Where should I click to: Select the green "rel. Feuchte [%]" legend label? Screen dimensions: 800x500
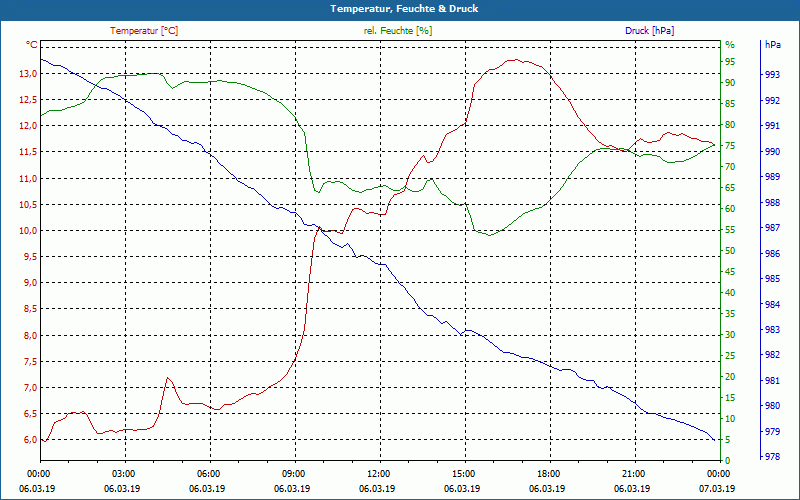[x=398, y=31]
